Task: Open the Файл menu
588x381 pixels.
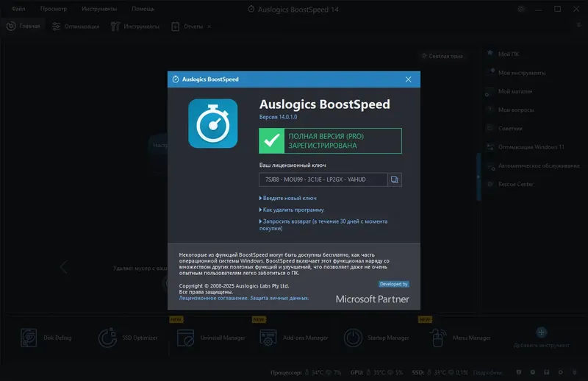Action: 18,9
